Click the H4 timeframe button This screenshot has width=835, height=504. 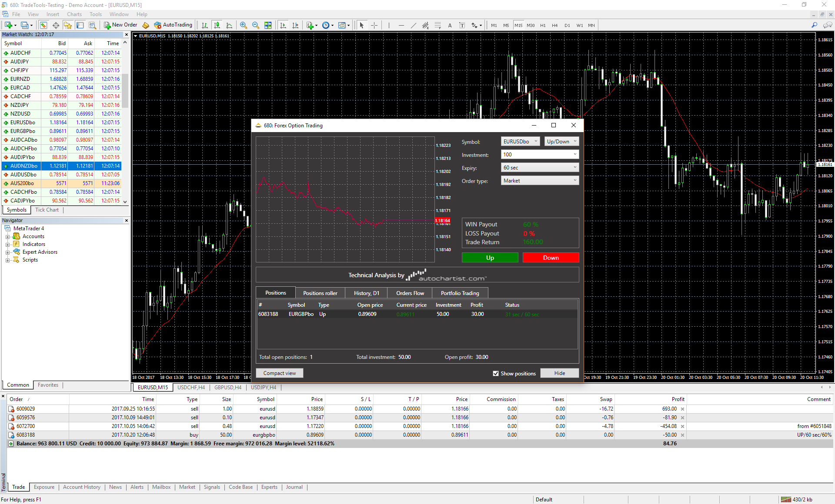[x=554, y=25]
